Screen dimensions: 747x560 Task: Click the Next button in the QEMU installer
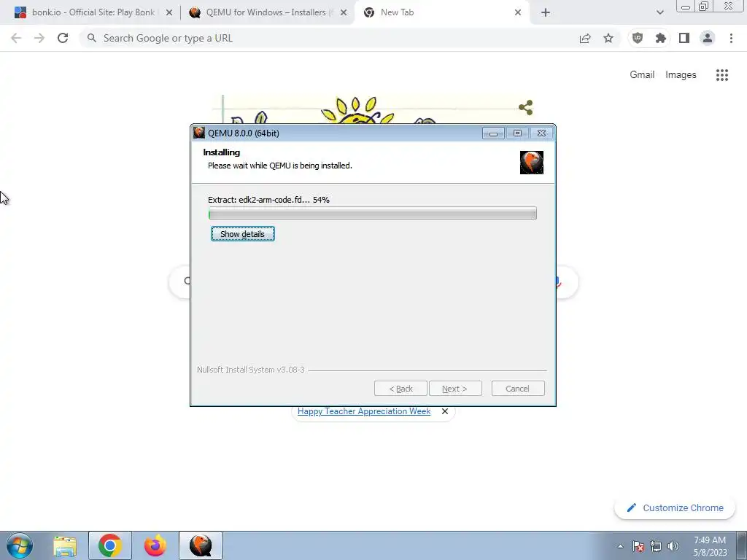pyautogui.click(x=455, y=389)
